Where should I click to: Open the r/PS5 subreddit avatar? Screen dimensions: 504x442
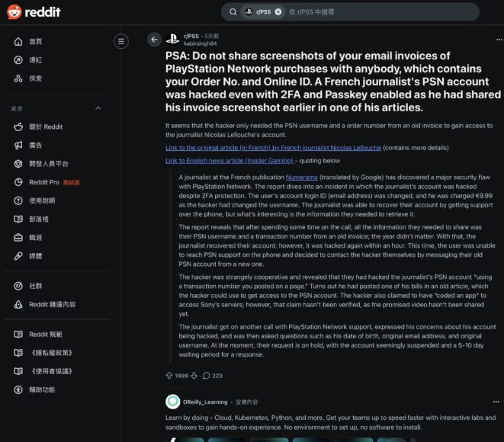pos(173,40)
